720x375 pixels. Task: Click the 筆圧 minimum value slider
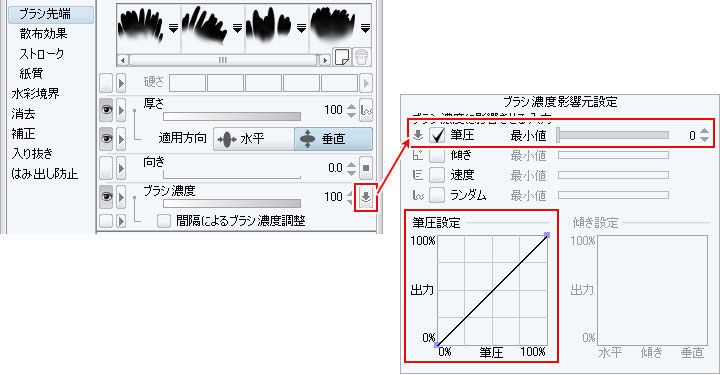pos(613,135)
